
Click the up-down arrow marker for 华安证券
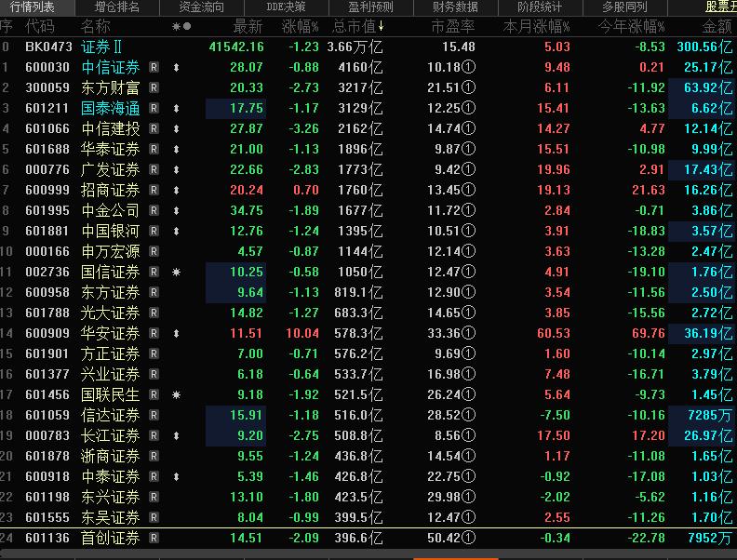tap(176, 333)
